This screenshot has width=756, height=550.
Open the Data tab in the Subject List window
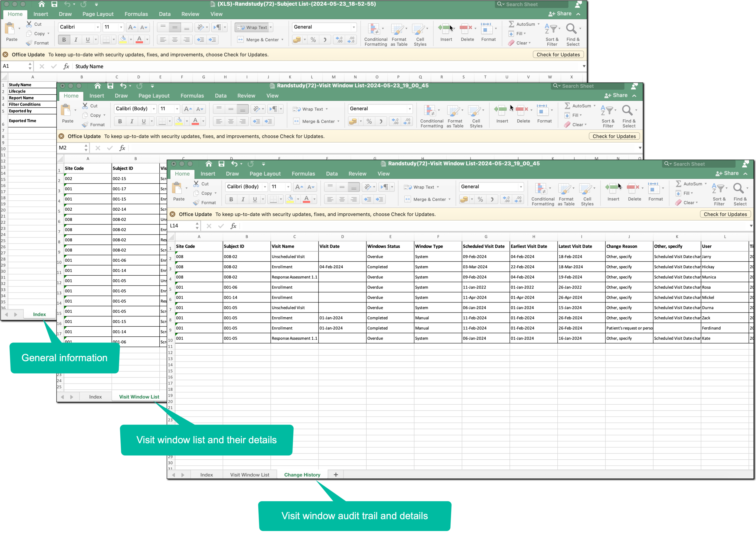tap(165, 14)
